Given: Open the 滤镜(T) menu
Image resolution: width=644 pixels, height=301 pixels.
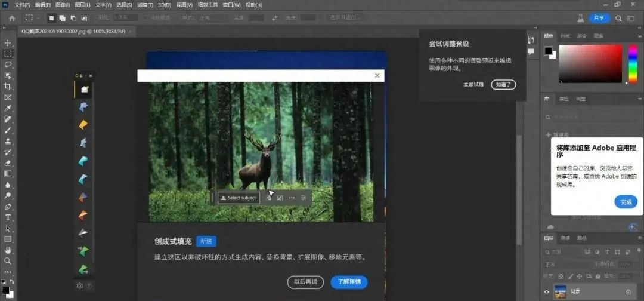Looking at the screenshot, I should click(145, 5).
